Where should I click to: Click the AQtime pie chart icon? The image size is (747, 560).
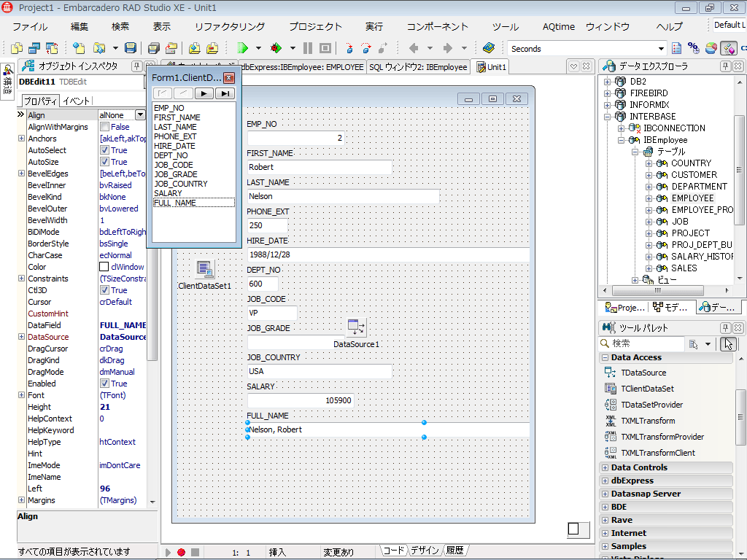[711, 48]
